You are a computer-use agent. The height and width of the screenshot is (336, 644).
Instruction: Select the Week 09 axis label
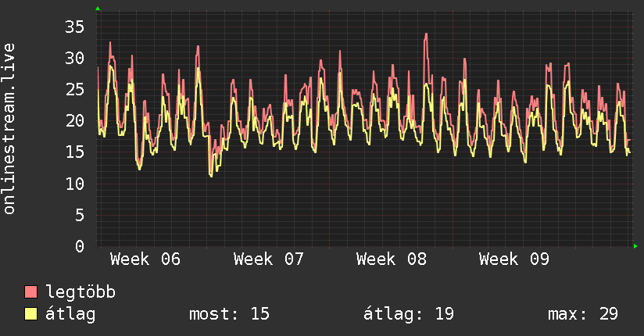click(x=513, y=259)
